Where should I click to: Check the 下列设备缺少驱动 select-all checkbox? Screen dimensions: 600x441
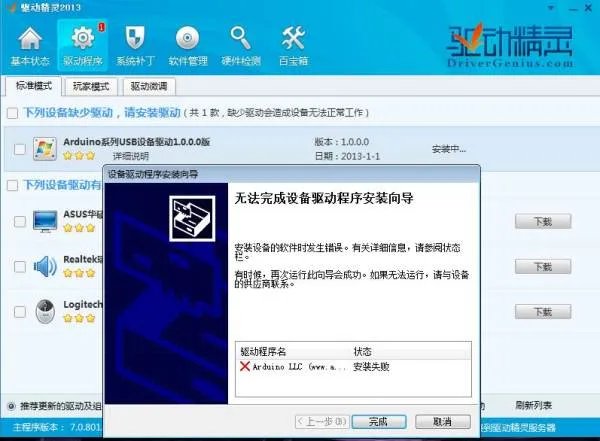(x=12, y=113)
